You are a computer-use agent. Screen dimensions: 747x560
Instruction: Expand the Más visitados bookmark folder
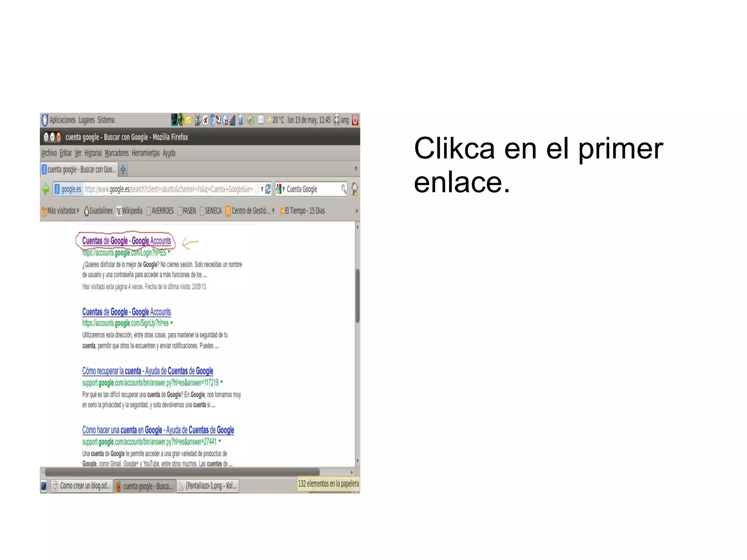point(60,211)
